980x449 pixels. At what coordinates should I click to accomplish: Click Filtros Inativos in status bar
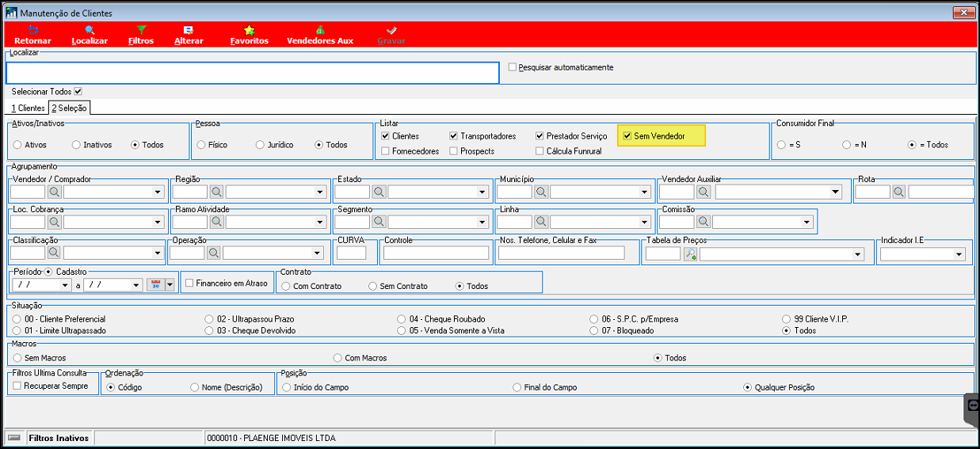click(58, 438)
